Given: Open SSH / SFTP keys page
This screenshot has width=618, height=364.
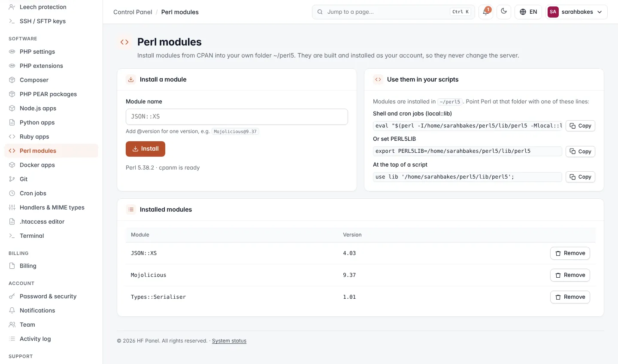Looking at the screenshot, I should tap(51, 21).
